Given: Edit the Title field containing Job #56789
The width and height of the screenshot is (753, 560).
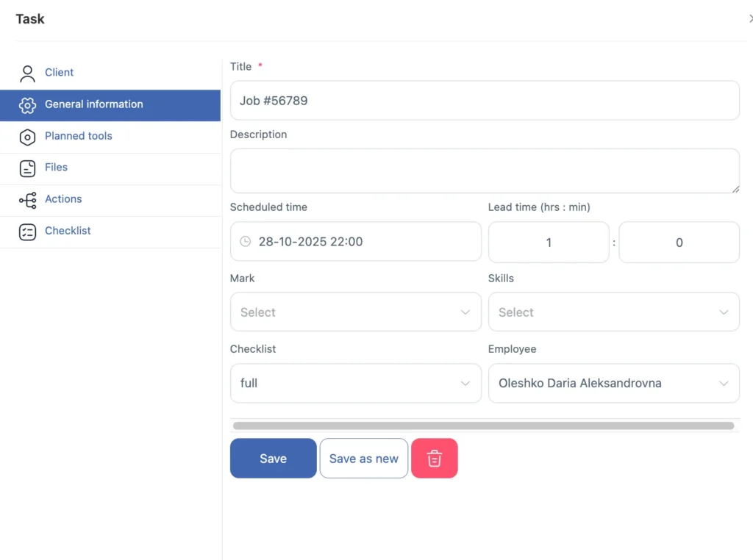Looking at the screenshot, I should pos(485,101).
